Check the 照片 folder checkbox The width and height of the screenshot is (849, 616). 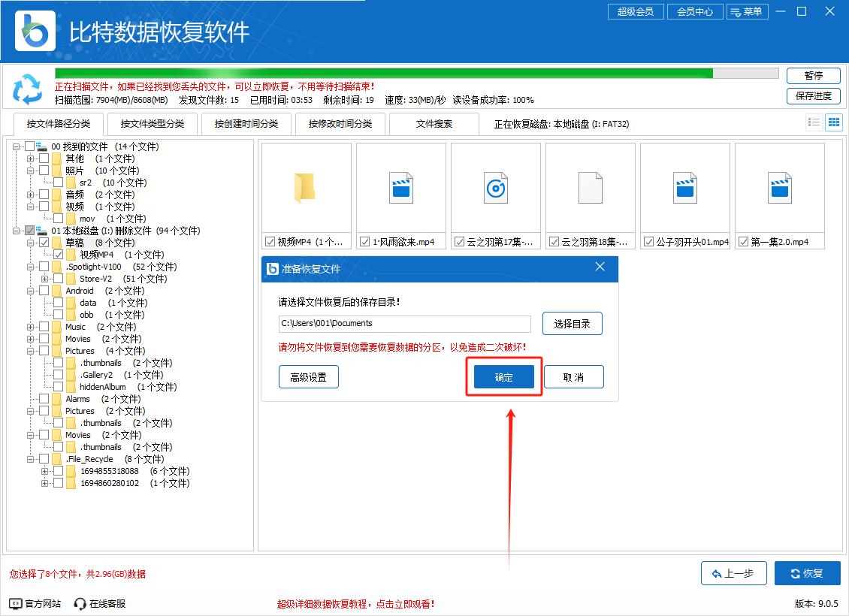pyautogui.click(x=44, y=171)
